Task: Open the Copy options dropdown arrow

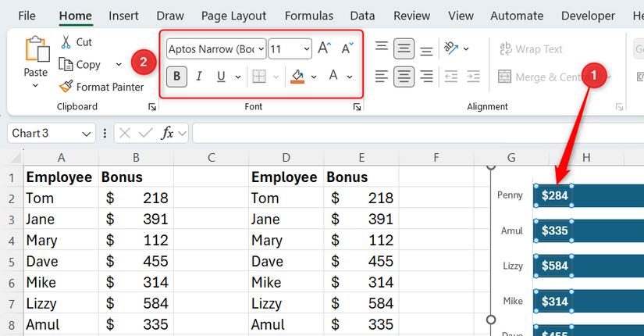Action: tap(119, 64)
